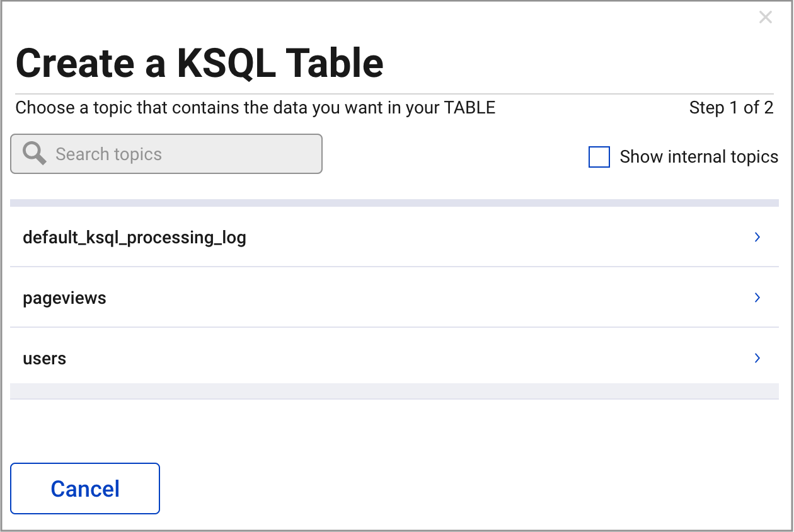Dismiss the dialog with the X icon
This screenshot has width=794, height=532.
(766, 17)
